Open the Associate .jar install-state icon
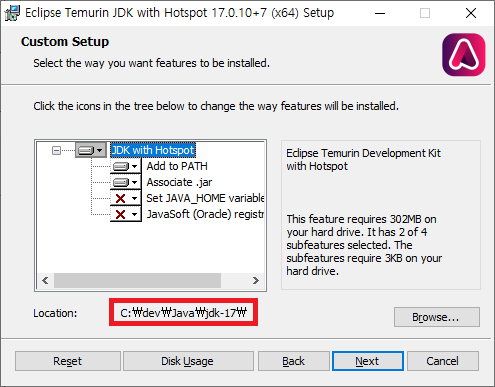Screen dimensions: 495x387 (126, 182)
